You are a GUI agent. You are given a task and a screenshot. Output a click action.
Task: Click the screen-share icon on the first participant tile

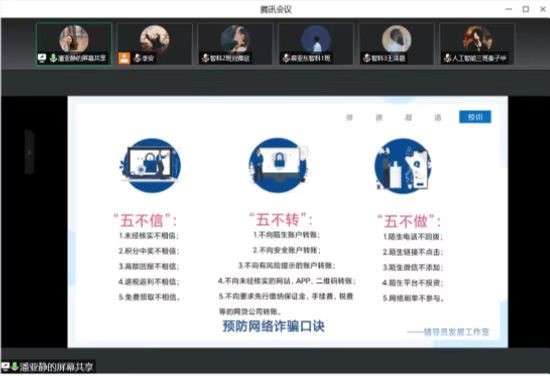coord(42,58)
